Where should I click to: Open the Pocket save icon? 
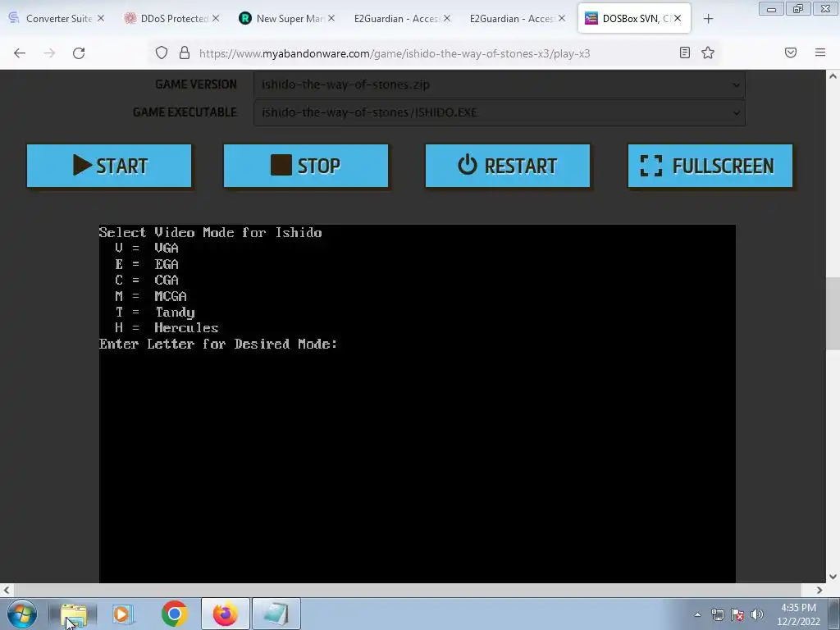click(791, 52)
